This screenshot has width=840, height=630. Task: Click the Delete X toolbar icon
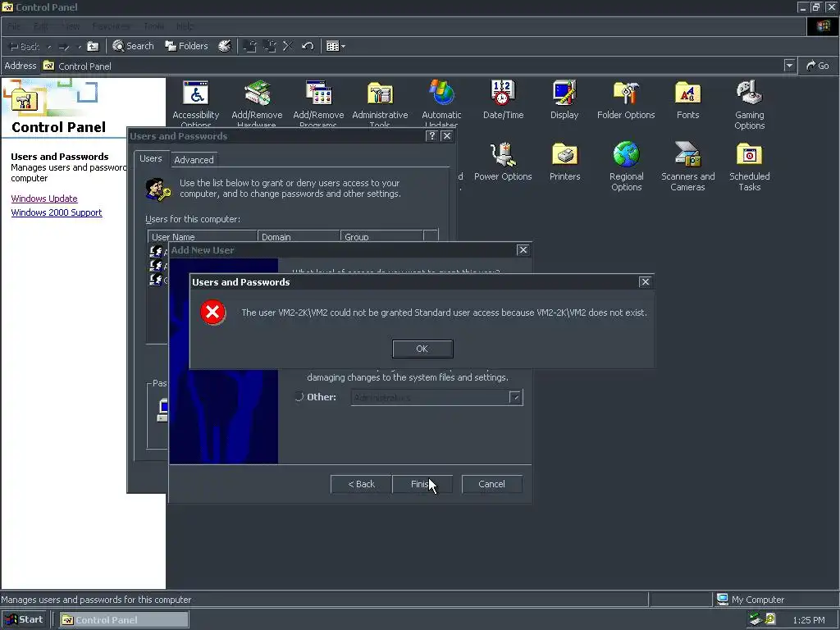[288, 46]
